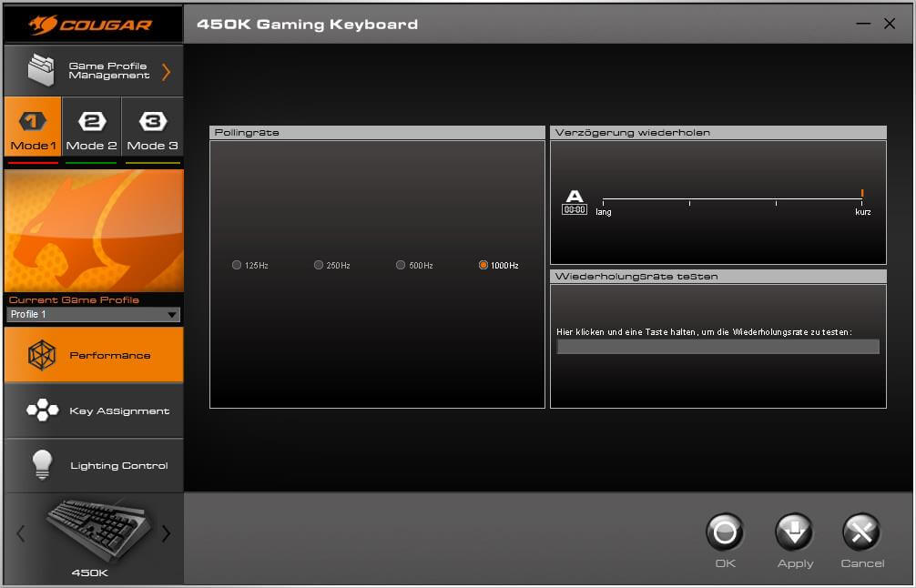Show next device with right arrow
Screen dimensions: 916x588
coord(166,534)
